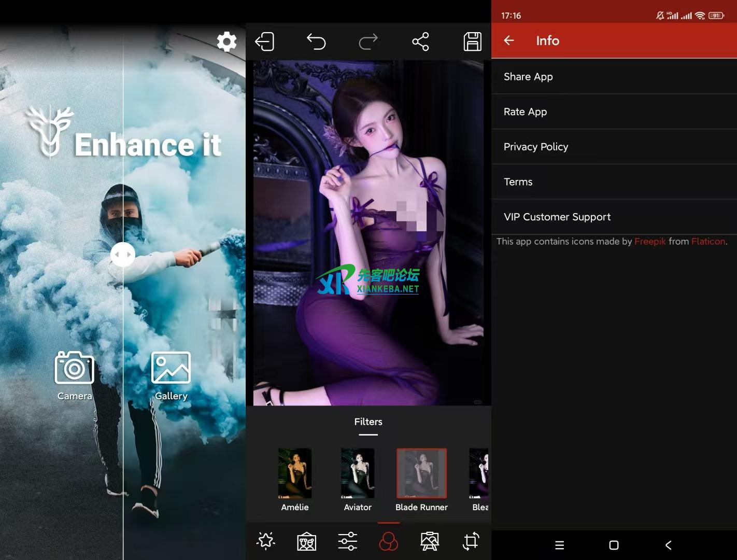This screenshot has height=560, width=737.
Task: Open settings via the gear icon
Action: [226, 41]
